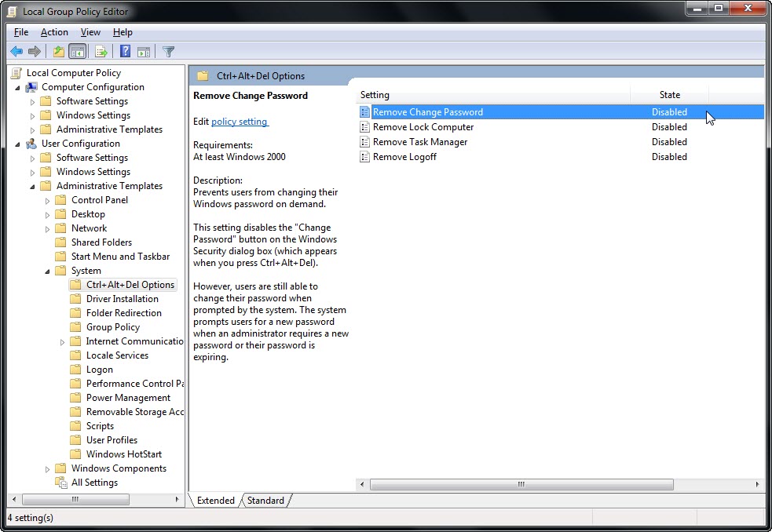The image size is (772, 532).
Task: Select Windows Settings under User Configuration
Action: click(x=93, y=172)
